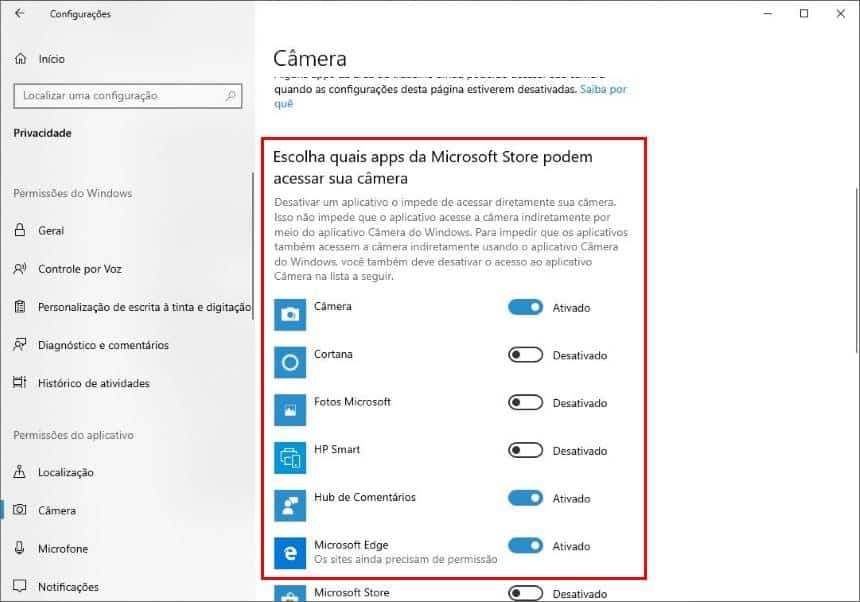Disable Microsoft Edge camera access toggle
The image size is (860, 602).
tap(525, 546)
